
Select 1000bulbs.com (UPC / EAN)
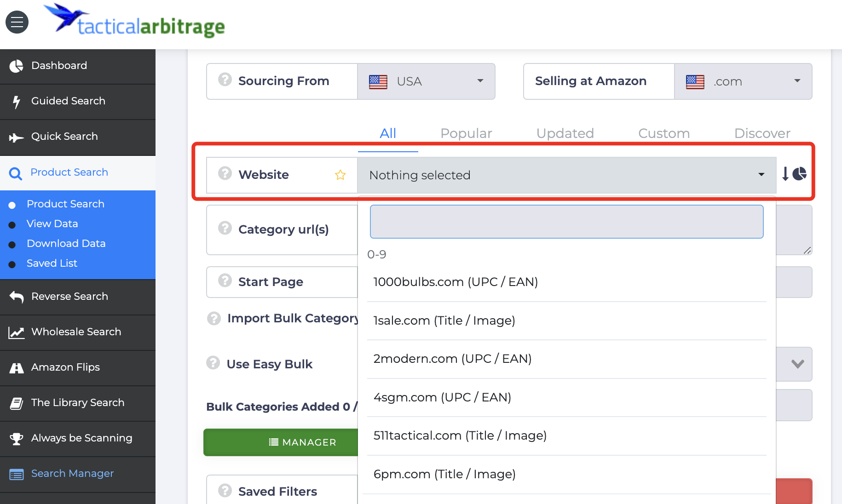click(567, 282)
